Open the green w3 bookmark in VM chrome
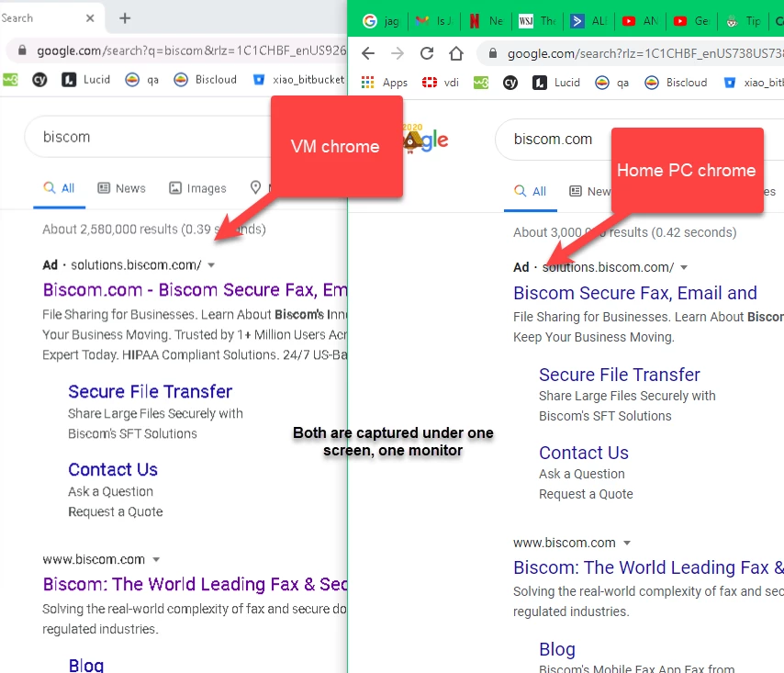 coord(10,80)
